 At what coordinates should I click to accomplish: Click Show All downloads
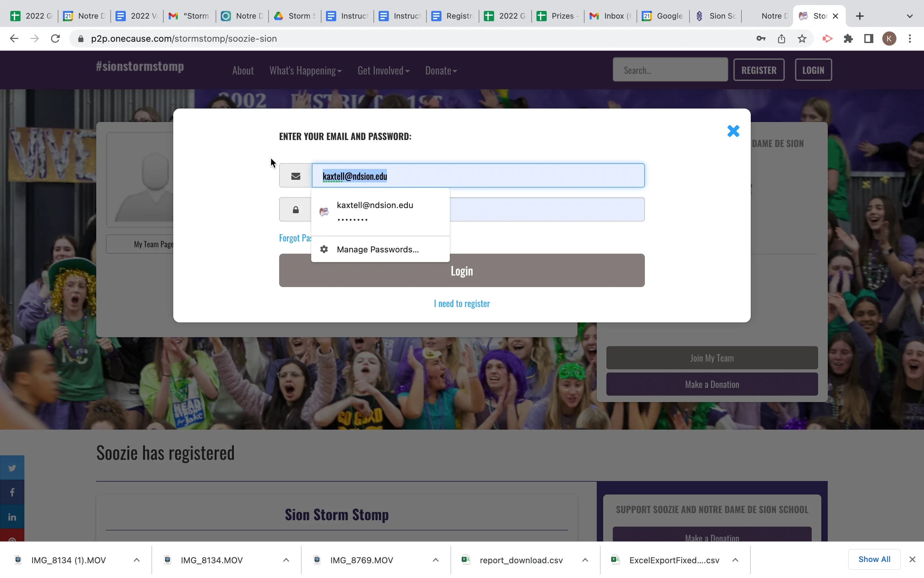(874, 559)
